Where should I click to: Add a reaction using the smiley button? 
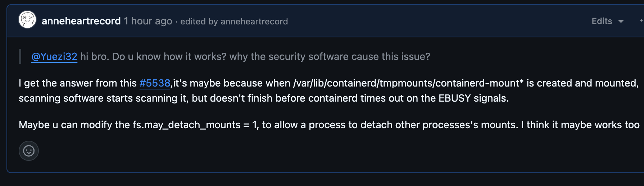click(29, 151)
